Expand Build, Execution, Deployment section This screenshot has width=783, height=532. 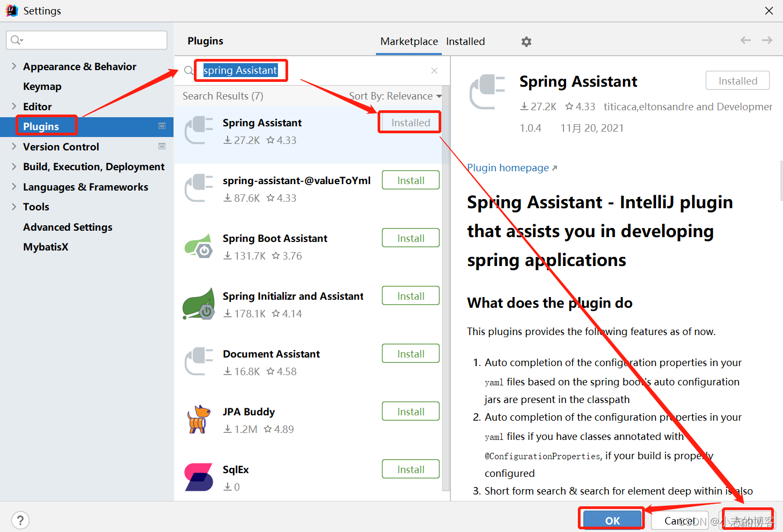pyautogui.click(x=14, y=166)
